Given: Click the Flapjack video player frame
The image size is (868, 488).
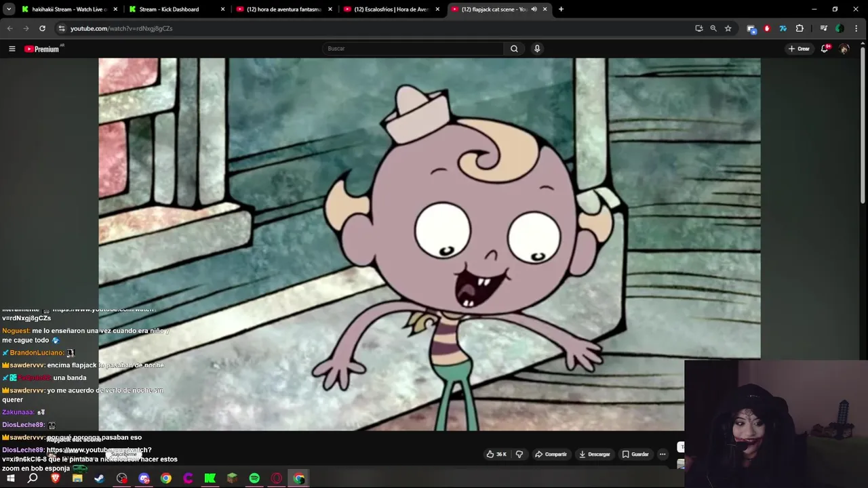Looking at the screenshot, I should pyautogui.click(x=429, y=244).
